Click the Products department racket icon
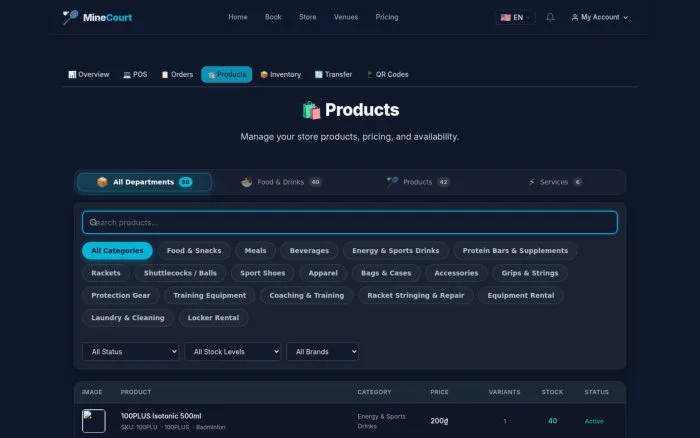 [392, 182]
